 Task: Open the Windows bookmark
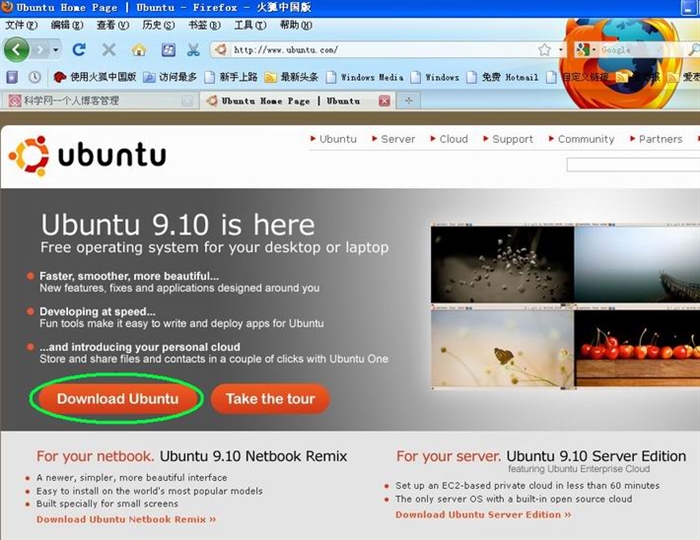point(435,77)
